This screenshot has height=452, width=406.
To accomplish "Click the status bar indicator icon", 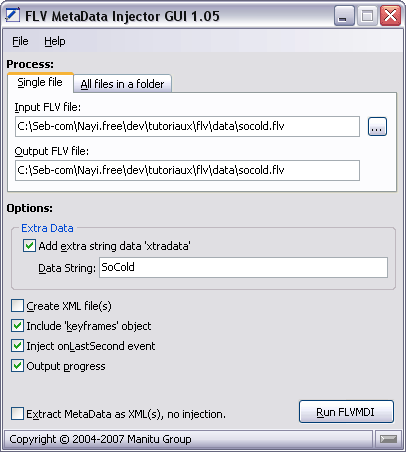I will point(388,439).
